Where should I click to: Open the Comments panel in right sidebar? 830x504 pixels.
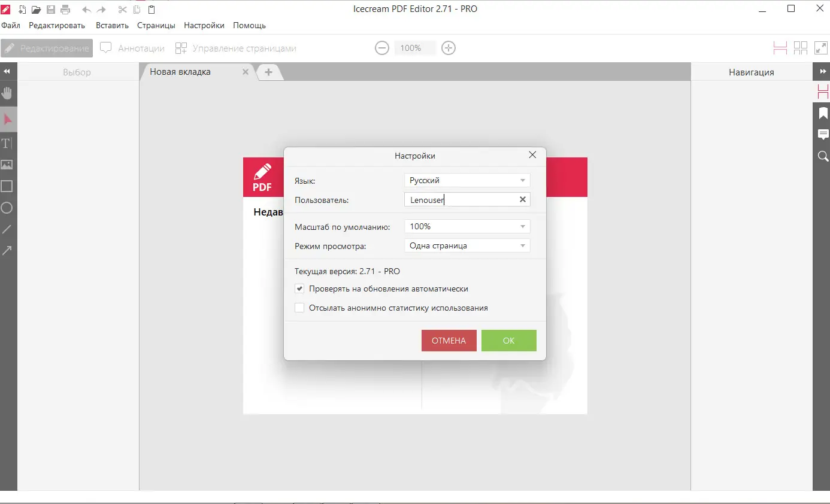[823, 134]
